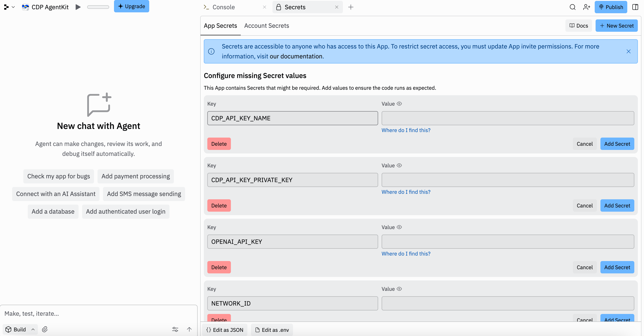This screenshot has width=644, height=336.
Task: Focus the NETWORK_ID value input field
Action: coord(508,303)
